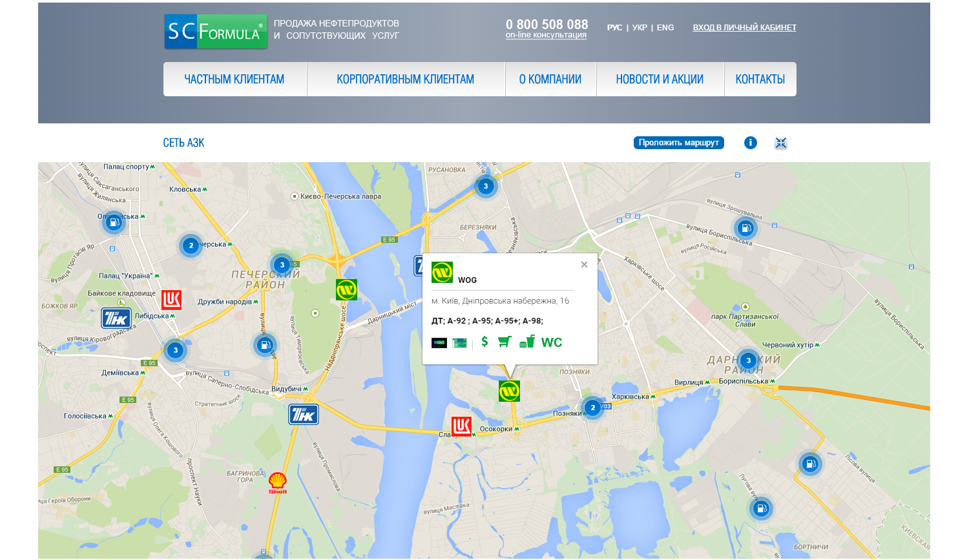Open the cluster of 2 near Кловська

(191, 245)
